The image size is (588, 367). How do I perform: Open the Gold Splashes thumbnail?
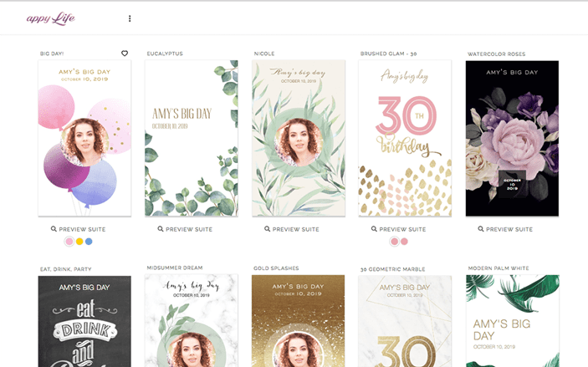[x=298, y=321]
